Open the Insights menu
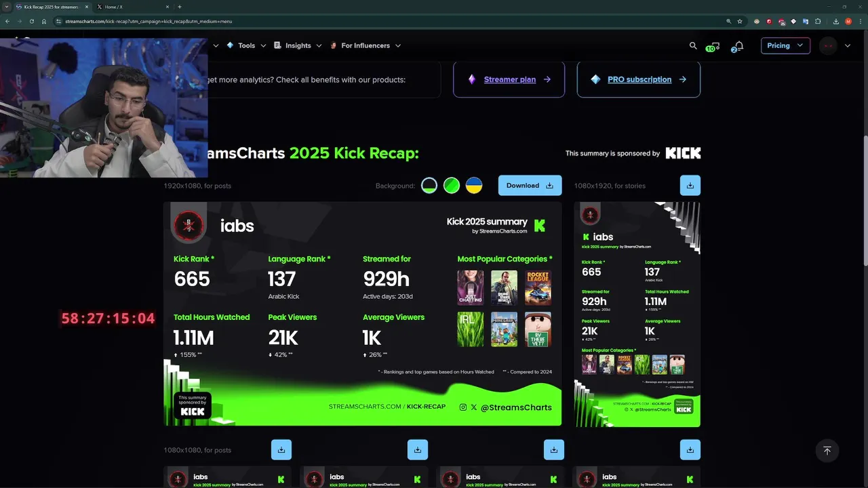The width and height of the screenshot is (868, 488). point(298,45)
